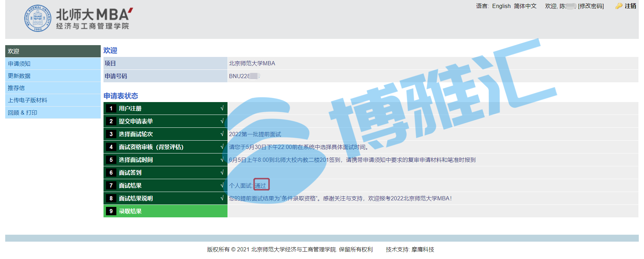Image resolution: width=644 pixels, height=259 pixels.
Task: Open 推荐信 in the sidebar
Action: [53, 88]
